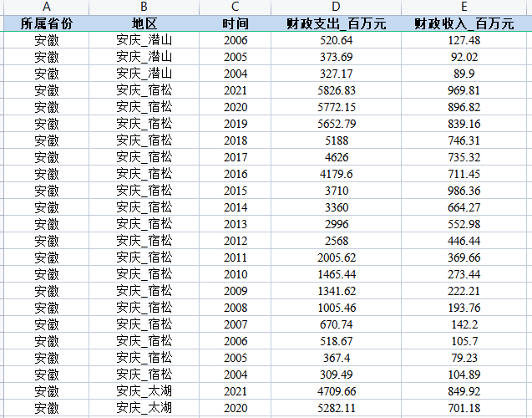Click the 地区 header cell
This screenshot has width=532, height=418.
tap(144, 23)
